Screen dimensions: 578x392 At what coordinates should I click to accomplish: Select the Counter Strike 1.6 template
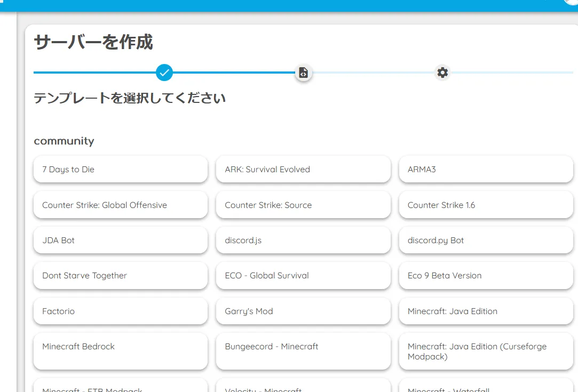coord(486,205)
